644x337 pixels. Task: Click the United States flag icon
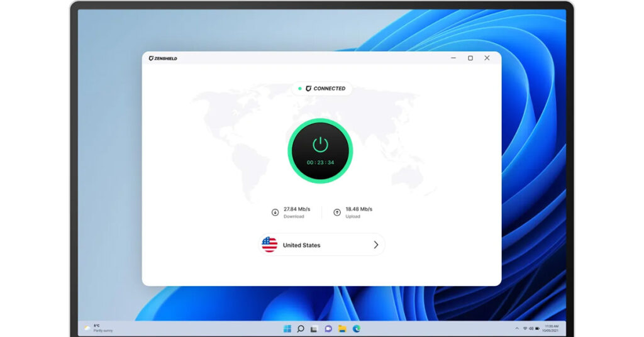pyautogui.click(x=269, y=245)
